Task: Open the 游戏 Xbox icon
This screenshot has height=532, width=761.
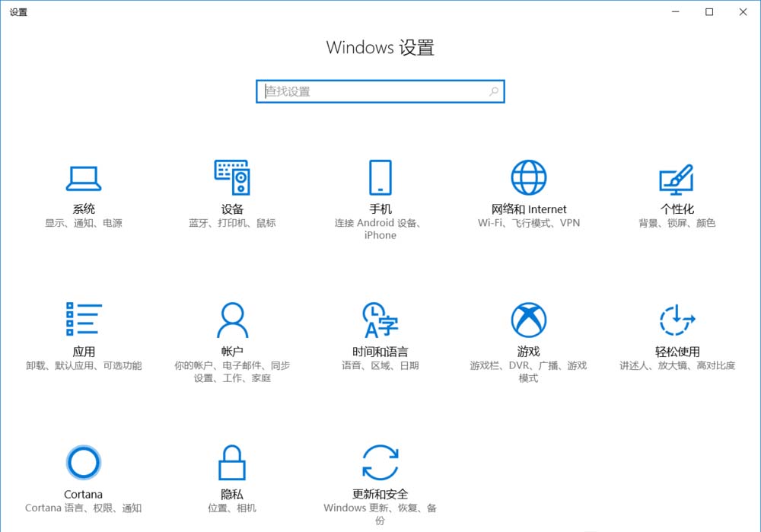Action: (529, 320)
